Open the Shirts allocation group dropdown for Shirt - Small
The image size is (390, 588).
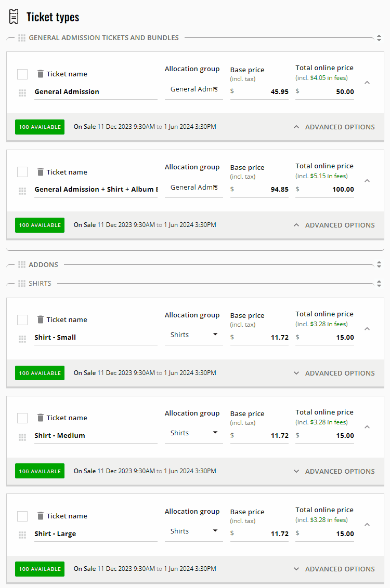[x=194, y=335]
